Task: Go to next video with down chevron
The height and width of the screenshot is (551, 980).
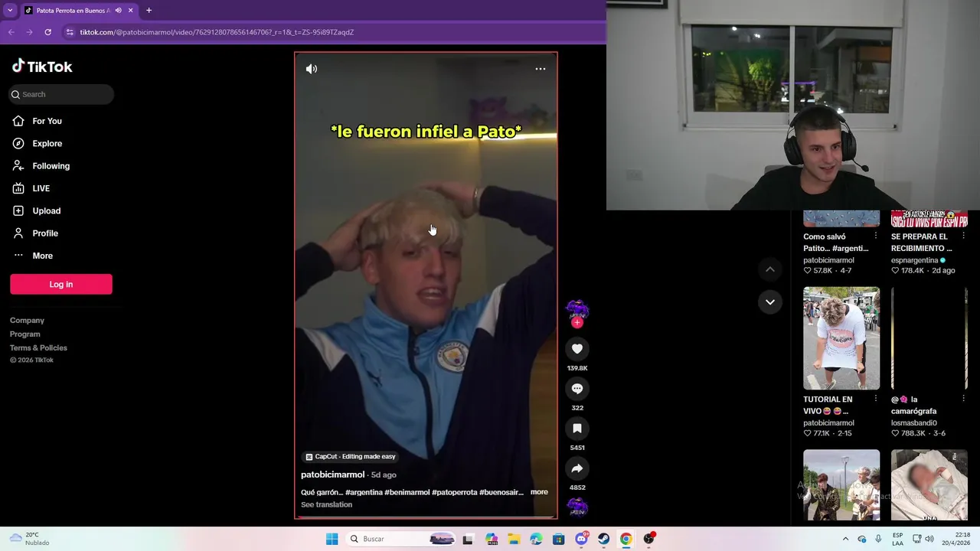Action: (x=770, y=302)
